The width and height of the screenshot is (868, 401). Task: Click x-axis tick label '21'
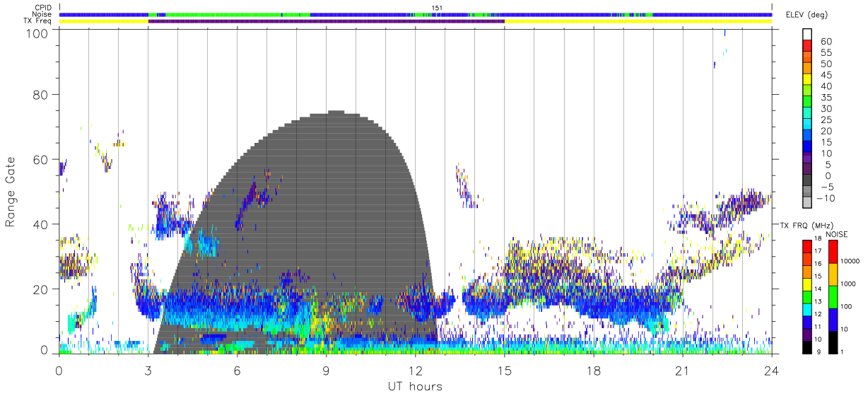(x=683, y=371)
